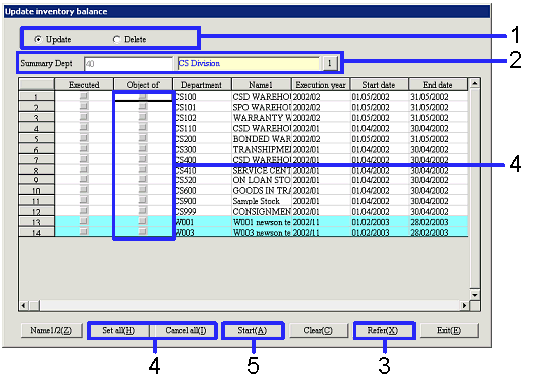542x383 pixels.
Task: Click End date 28/02/2003 in W001 row
Action: pos(438,222)
